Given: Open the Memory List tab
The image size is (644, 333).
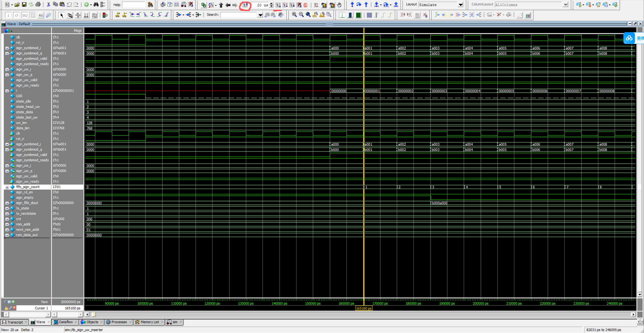Looking at the screenshot, I should coord(149,322).
